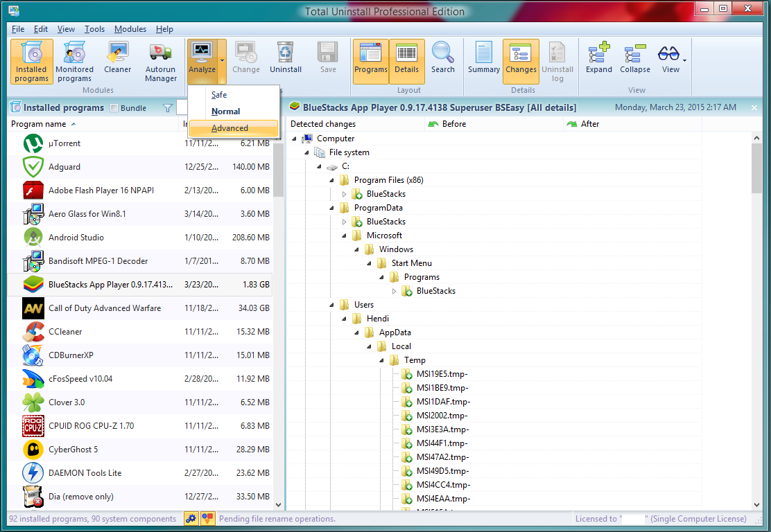Open the Tools menu
The height and width of the screenshot is (532, 771).
coord(94,29)
